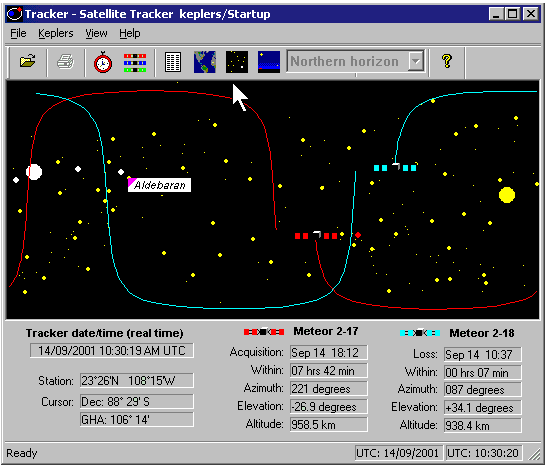Image resolution: width=551 pixels, height=473 pixels.
Task: Click Meteor 2-18 Within 00 hrs 07 min
Action: coord(482,372)
